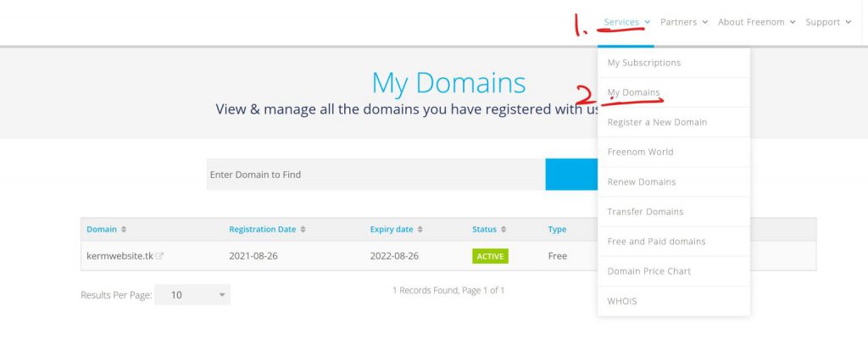Sort by Registration Date column arrows
The height and width of the screenshot is (357, 868).
[x=303, y=230]
